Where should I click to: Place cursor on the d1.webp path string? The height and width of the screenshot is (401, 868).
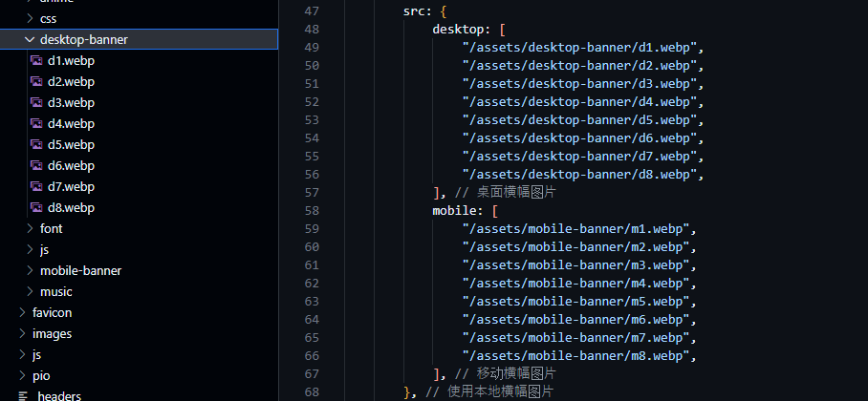click(x=582, y=47)
